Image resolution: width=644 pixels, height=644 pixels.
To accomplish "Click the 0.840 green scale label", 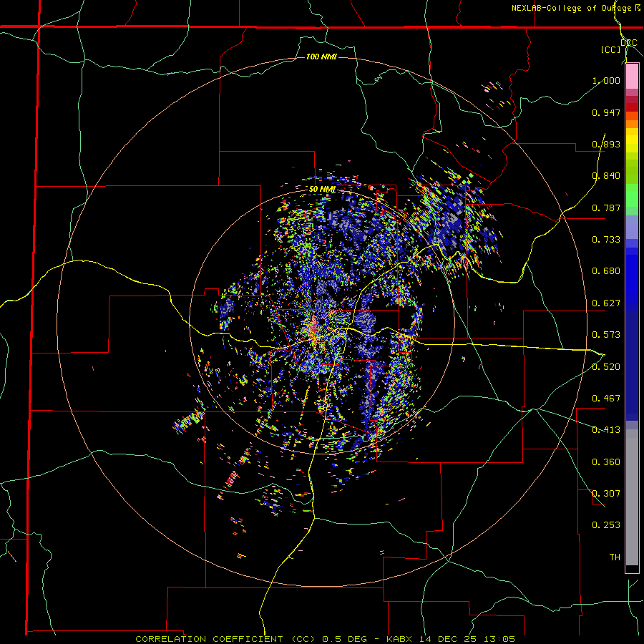I will (606, 176).
